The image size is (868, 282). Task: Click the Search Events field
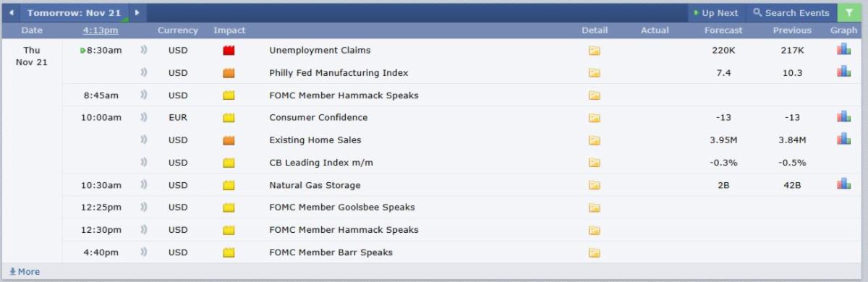(x=791, y=13)
